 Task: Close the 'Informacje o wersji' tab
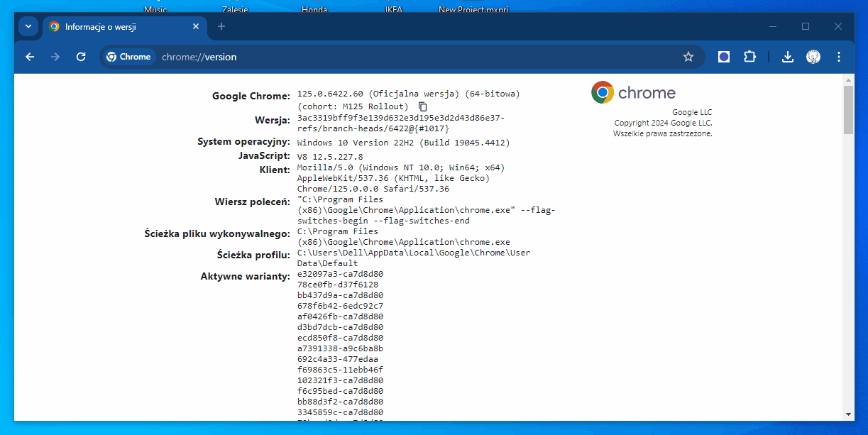196,26
